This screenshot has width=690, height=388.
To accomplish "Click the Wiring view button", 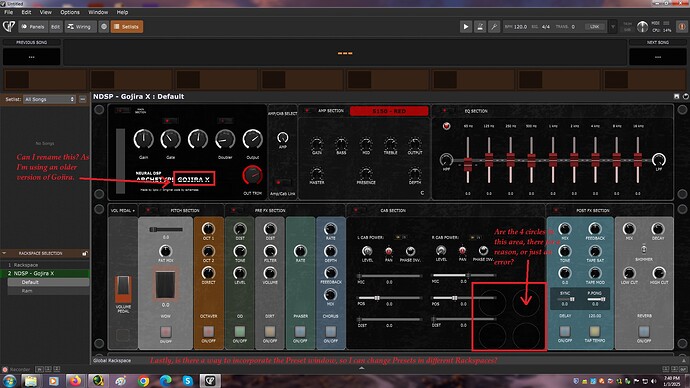I will 79,27.
